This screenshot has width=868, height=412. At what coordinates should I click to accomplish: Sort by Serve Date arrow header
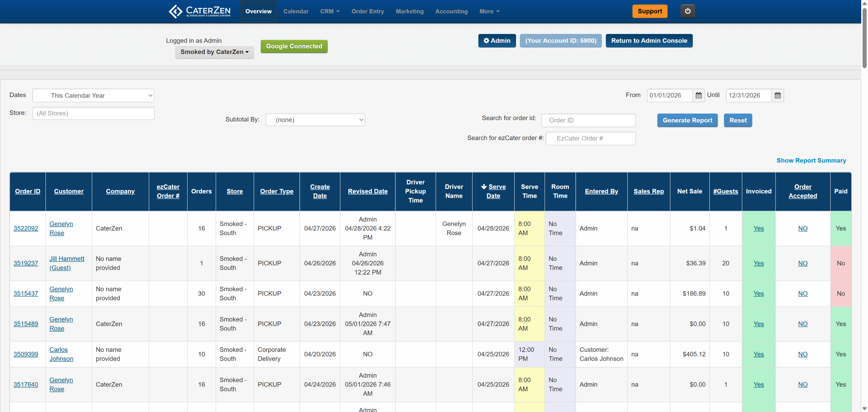point(493,191)
